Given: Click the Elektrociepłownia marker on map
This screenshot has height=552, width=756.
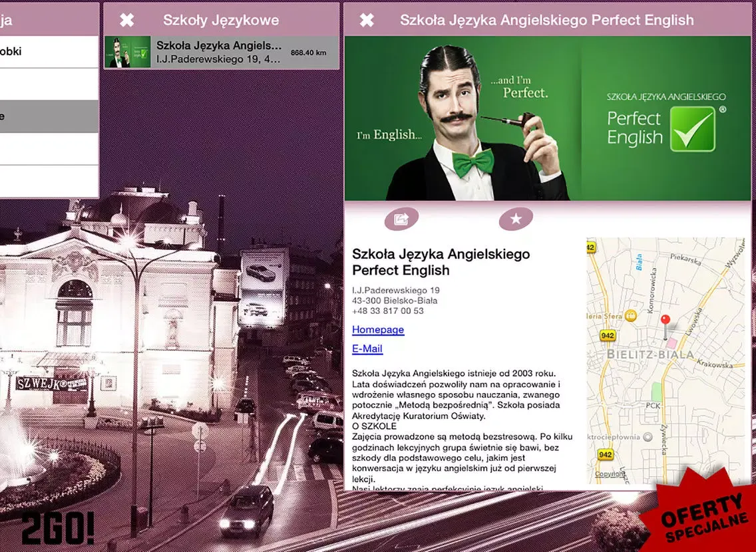Looking at the screenshot, I should click(x=648, y=437).
